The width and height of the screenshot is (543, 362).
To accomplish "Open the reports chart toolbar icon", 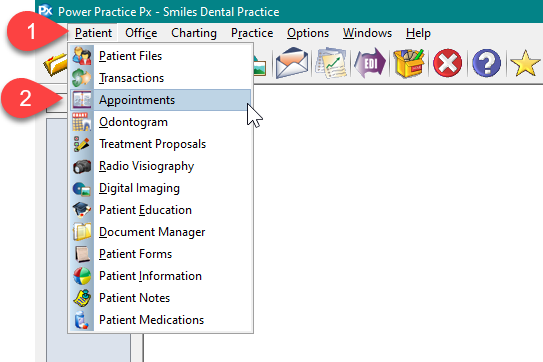I will tap(331, 63).
